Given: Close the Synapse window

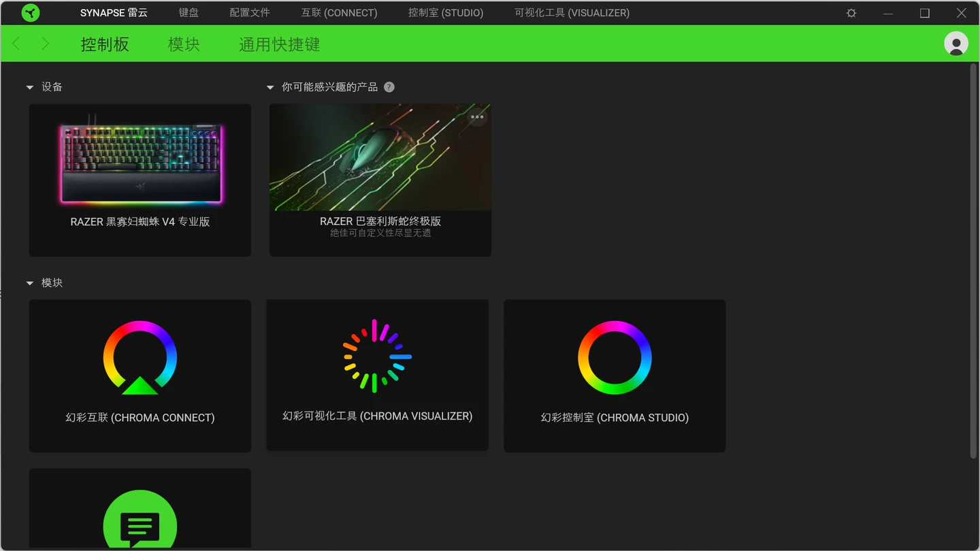Looking at the screenshot, I should click(962, 13).
